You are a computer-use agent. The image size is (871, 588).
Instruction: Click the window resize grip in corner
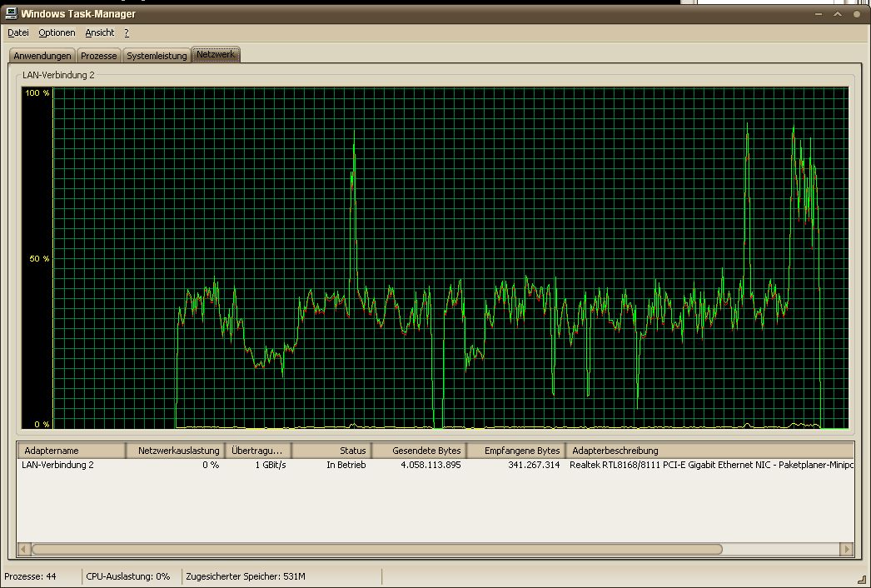[x=863, y=579]
